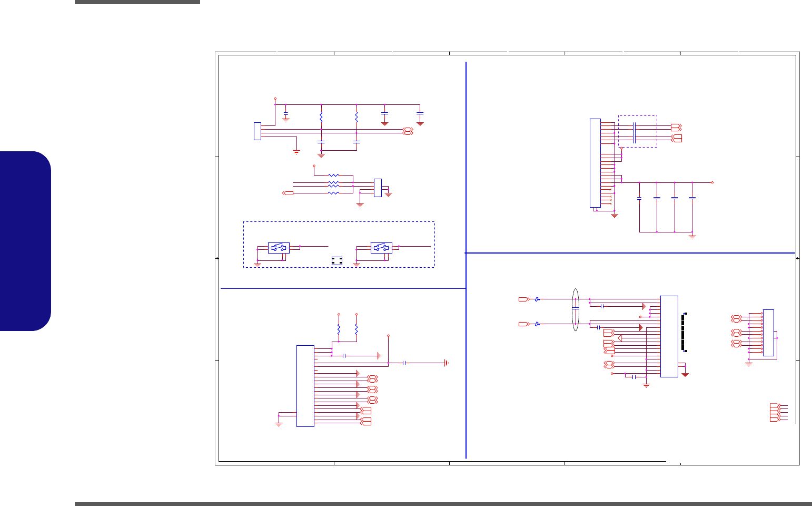Screen dimensions: 812x506
Task: Select the small blue IC block beside three resistors
Action: (x=378, y=188)
